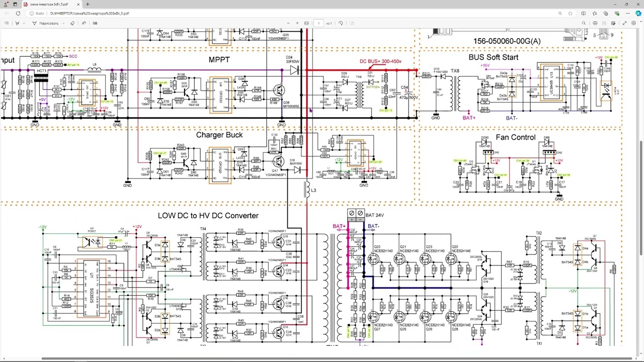Save the PDF file

point(604,23)
